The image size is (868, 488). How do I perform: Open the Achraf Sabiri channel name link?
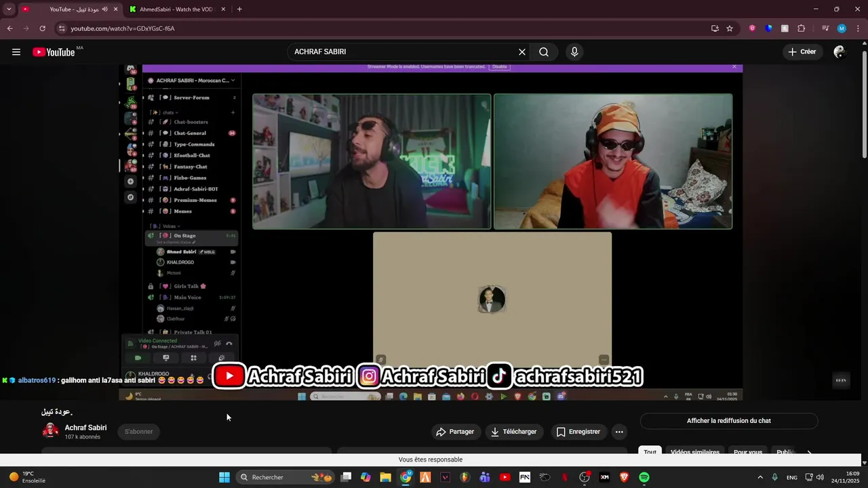(85, 428)
